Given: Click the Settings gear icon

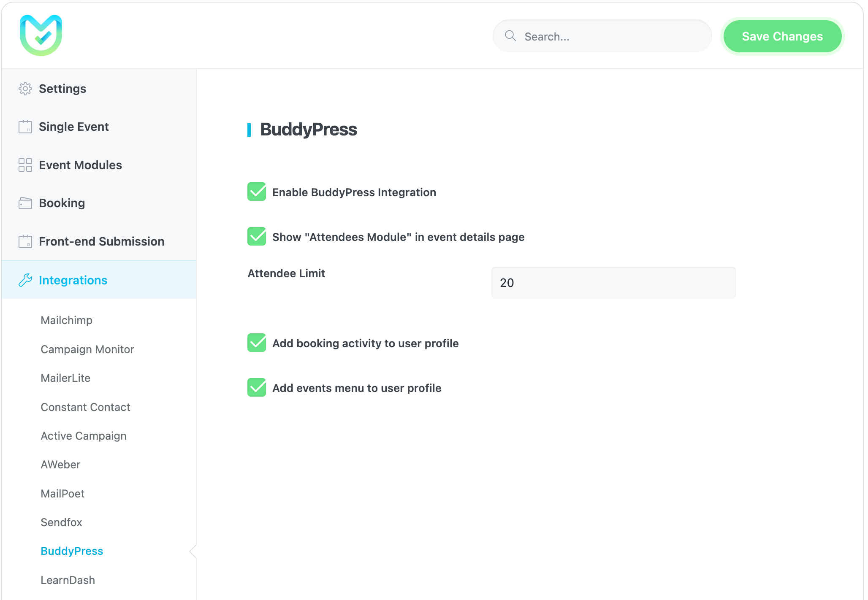Looking at the screenshot, I should [25, 89].
